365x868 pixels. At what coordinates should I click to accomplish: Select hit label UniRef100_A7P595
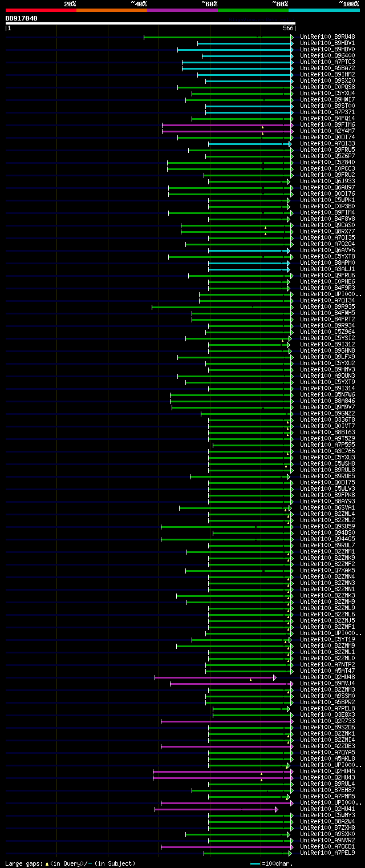coord(327,445)
